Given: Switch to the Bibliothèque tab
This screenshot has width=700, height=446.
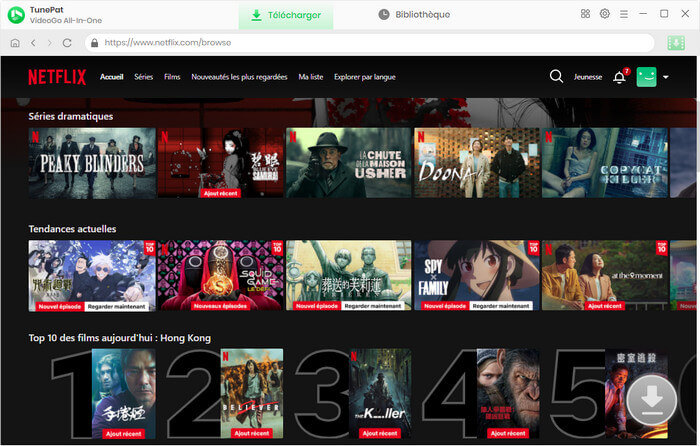Looking at the screenshot, I should (414, 15).
